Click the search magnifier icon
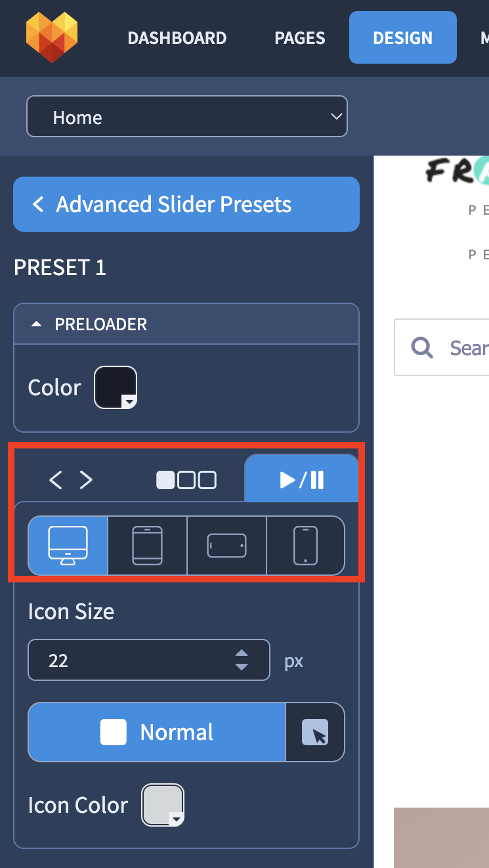The width and height of the screenshot is (489, 868). point(422,347)
